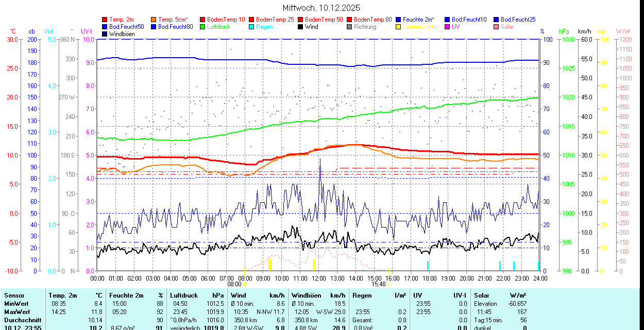Click the magenta UV legend square
The height and width of the screenshot is (330, 644).
pos(447,27)
